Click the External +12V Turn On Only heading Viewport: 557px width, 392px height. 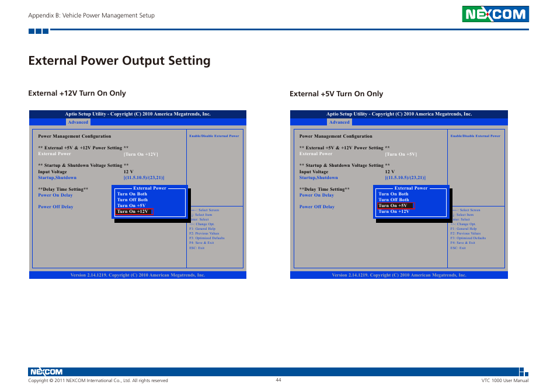[x=77, y=93]
